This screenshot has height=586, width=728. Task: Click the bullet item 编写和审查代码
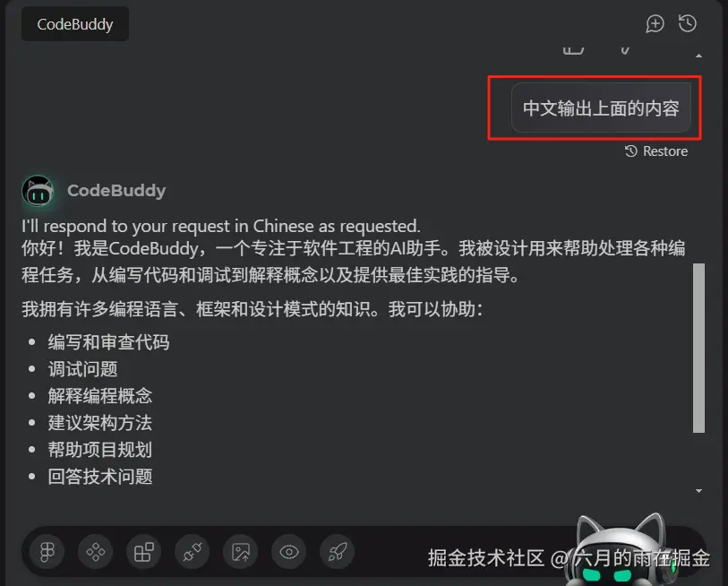coord(108,342)
